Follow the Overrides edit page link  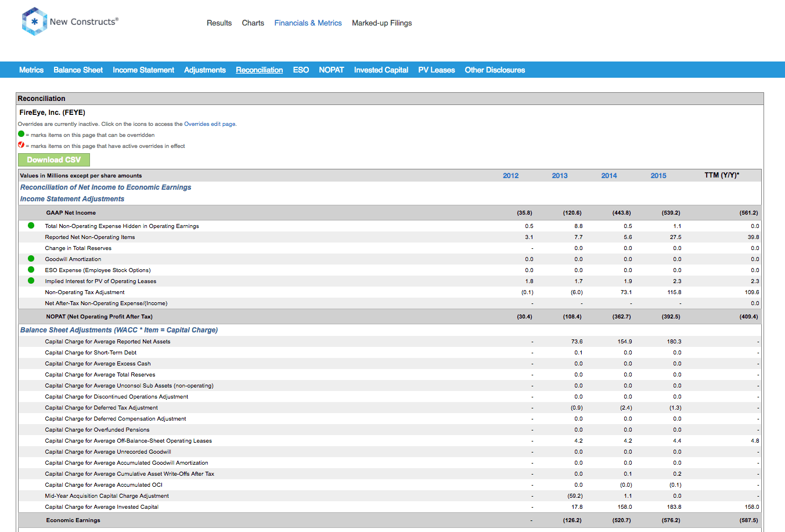tap(210, 124)
